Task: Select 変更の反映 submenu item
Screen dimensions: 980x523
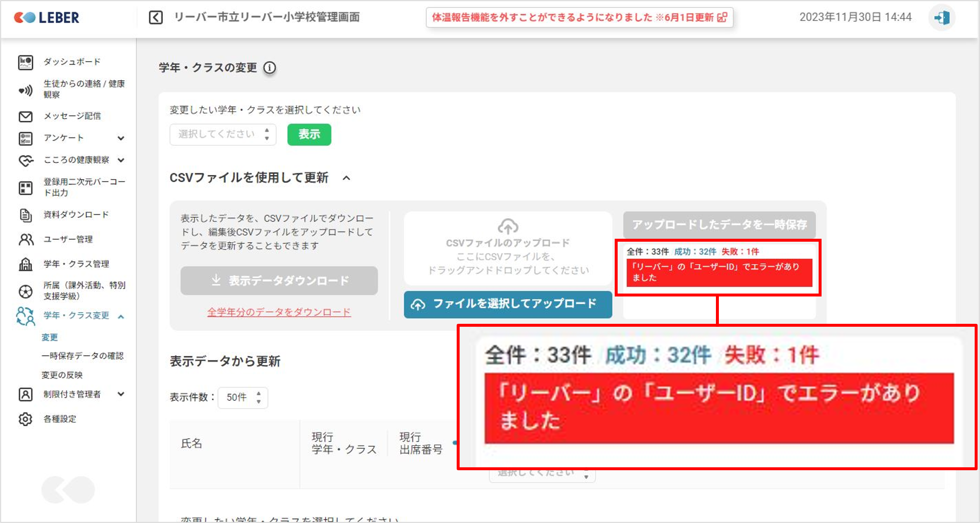Action: coord(62,375)
